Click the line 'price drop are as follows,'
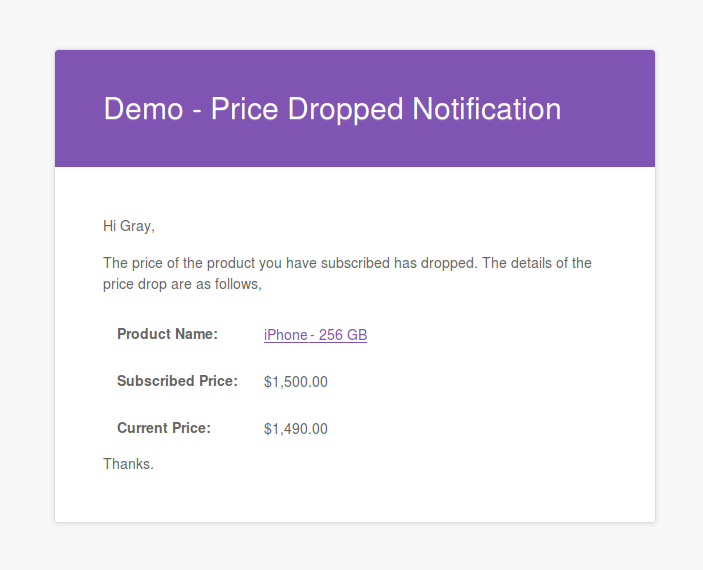703x570 pixels. click(x=182, y=284)
